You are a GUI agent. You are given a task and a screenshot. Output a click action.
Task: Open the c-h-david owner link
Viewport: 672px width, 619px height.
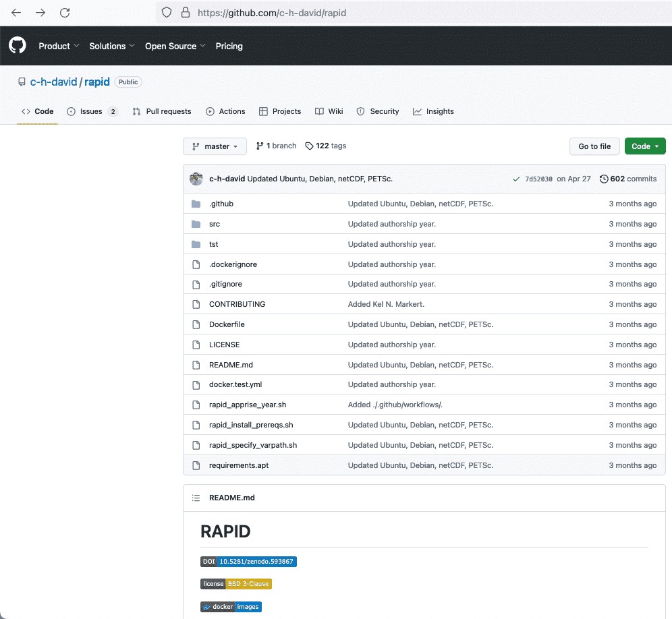(x=53, y=82)
